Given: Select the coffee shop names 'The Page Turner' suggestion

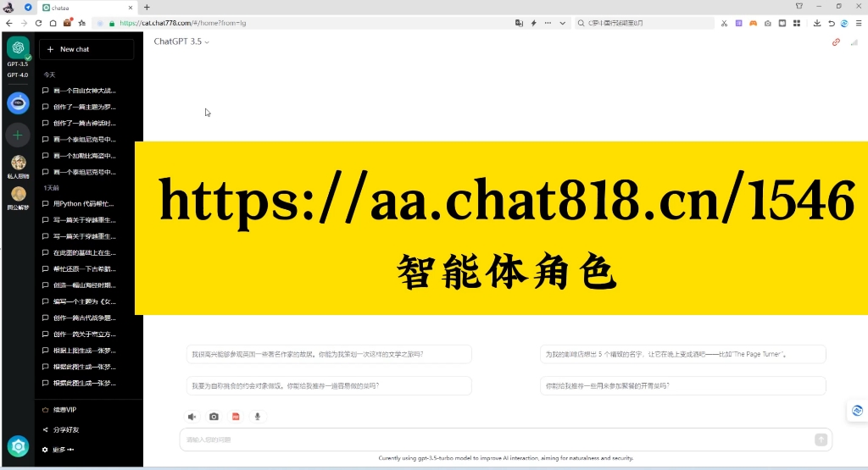Looking at the screenshot, I should (682, 354).
